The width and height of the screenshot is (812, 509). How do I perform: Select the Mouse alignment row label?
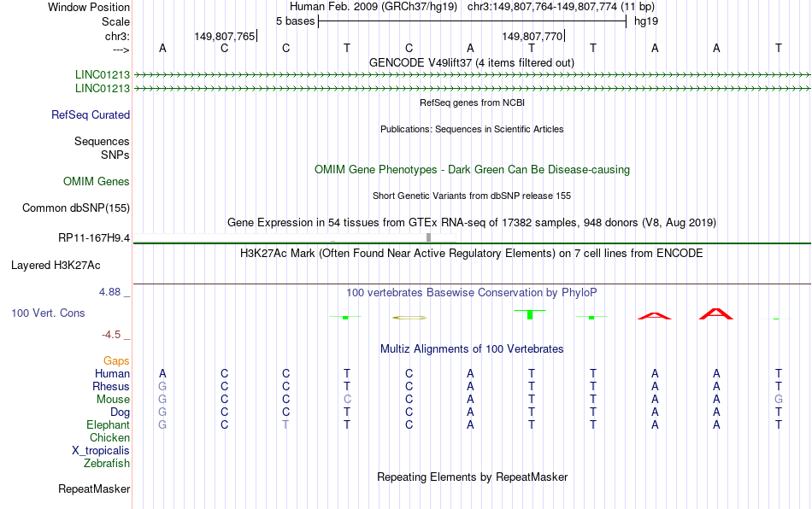(113, 400)
